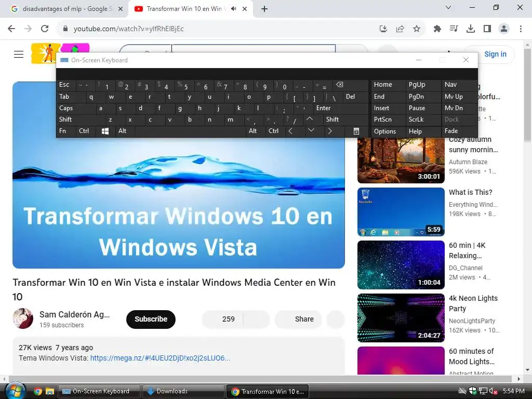
Task: Click the Share button under the video
Action: pos(298,320)
